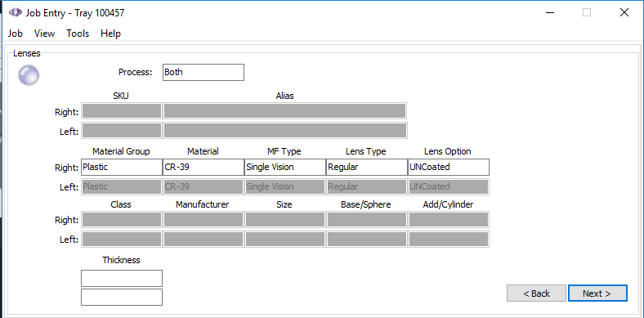Click the Left Lens Type field, greyed Regular

tap(367, 186)
